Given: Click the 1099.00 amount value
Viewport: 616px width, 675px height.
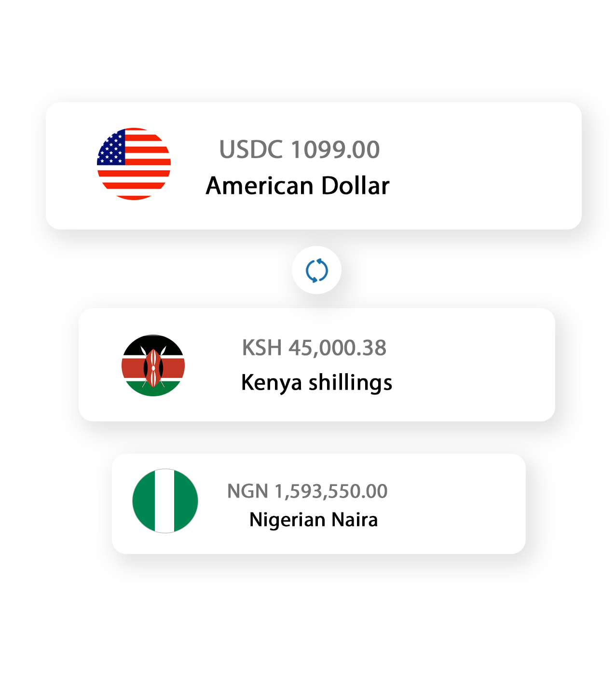Looking at the screenshot, I should pyautogui.click(x=335, y=149).
